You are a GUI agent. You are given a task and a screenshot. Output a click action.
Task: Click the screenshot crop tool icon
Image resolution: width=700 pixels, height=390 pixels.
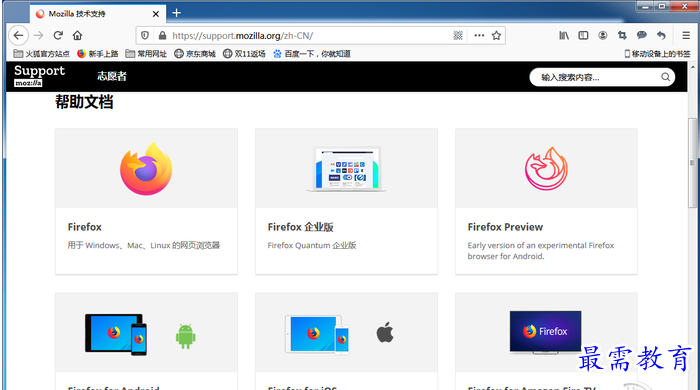(622, 35)
